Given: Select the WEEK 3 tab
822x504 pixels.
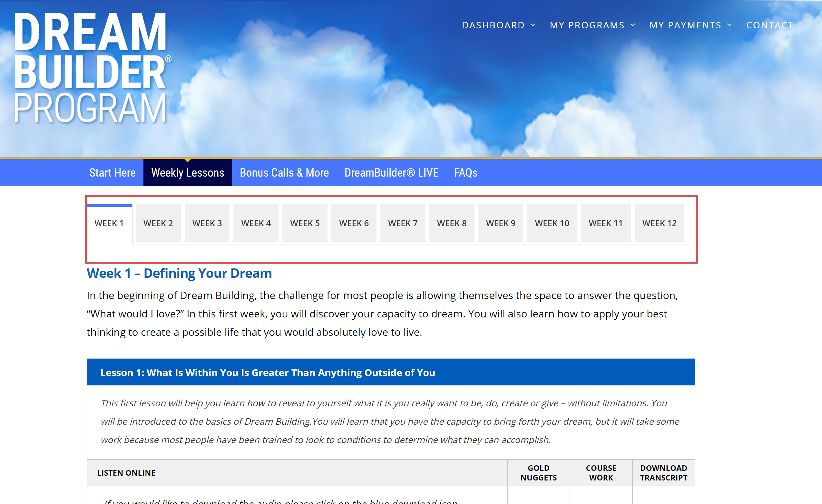Looking at the screenshot, I should (x=207, y=223).
